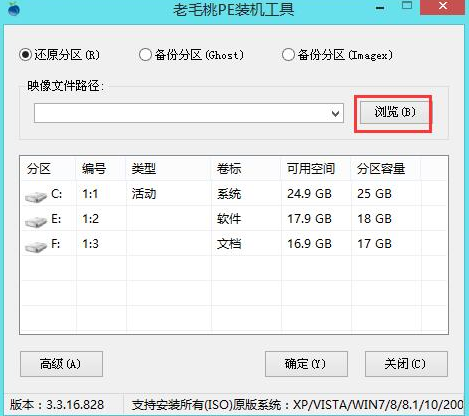The image size is (469, 416).
Task: Click the E: drive disk icon
Action: [36, 222]
